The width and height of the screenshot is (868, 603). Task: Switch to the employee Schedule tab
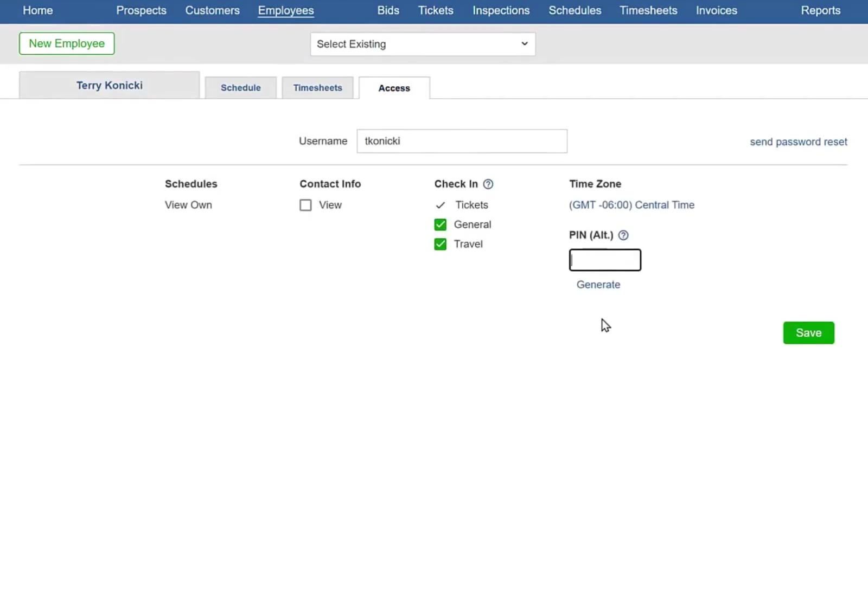(x=241, y=88)
